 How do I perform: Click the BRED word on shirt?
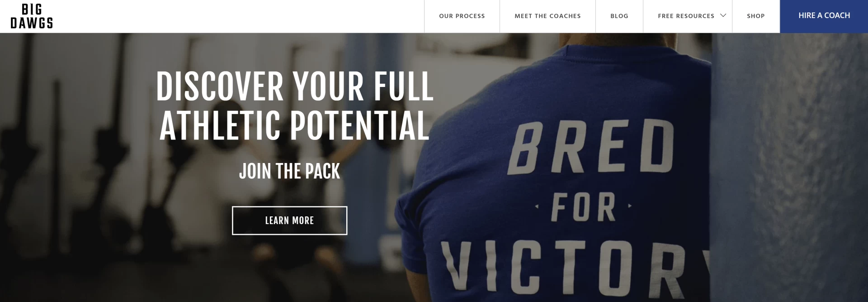591,147
